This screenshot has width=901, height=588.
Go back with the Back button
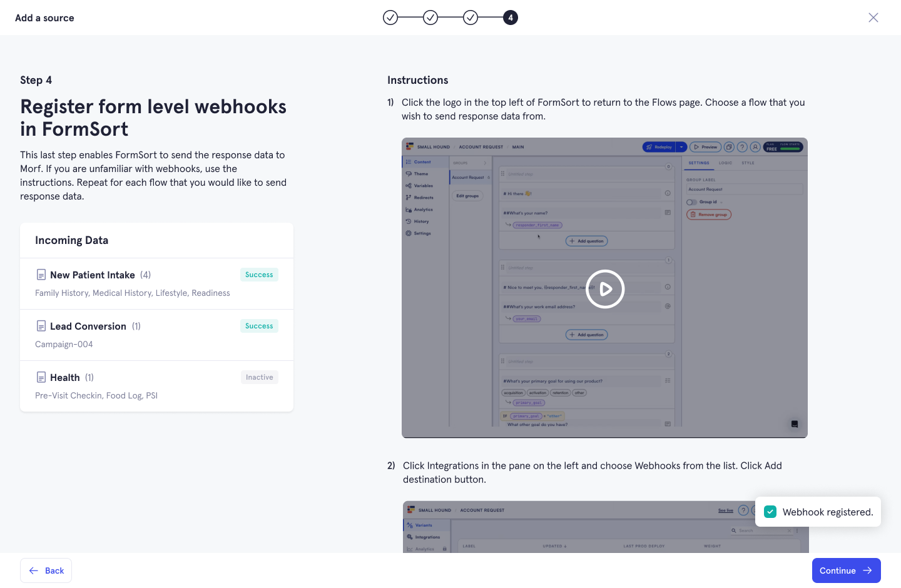point(46,570)
